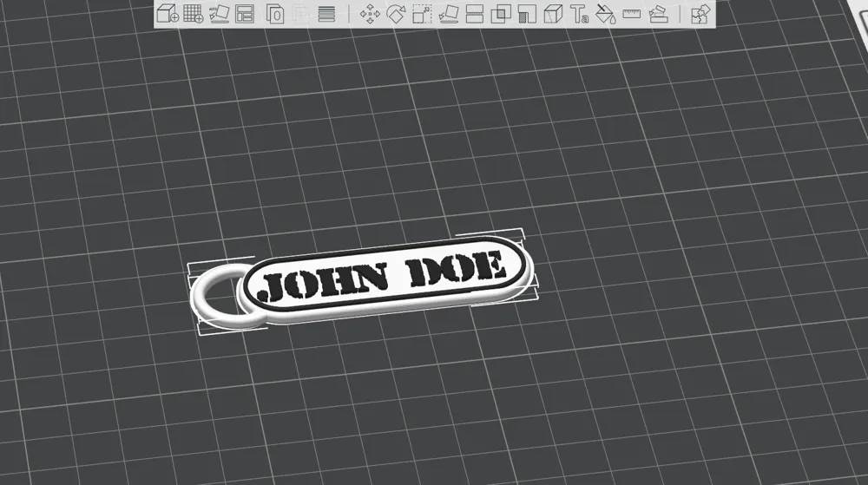Choose the Scale tool
This screenshot has height=485, width=868.
(422, 13)
